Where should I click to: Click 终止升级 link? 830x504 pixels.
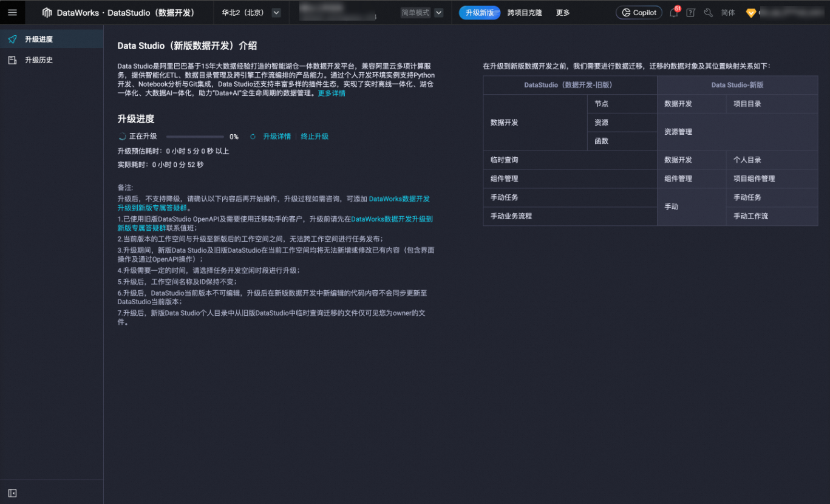(315, 137)
